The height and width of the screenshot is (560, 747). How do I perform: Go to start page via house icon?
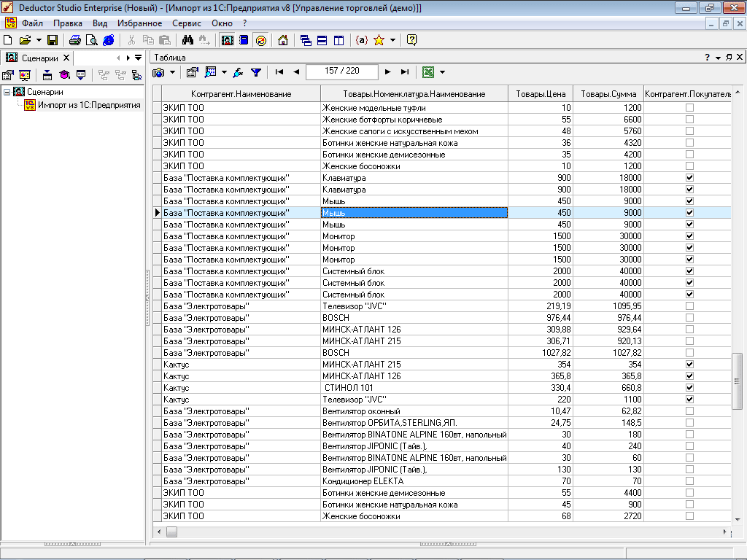[283, 40]
